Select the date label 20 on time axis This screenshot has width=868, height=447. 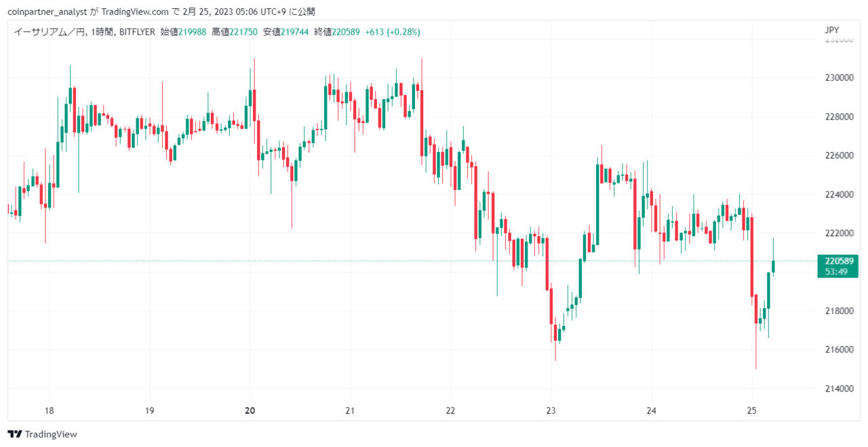pos(250,410)
